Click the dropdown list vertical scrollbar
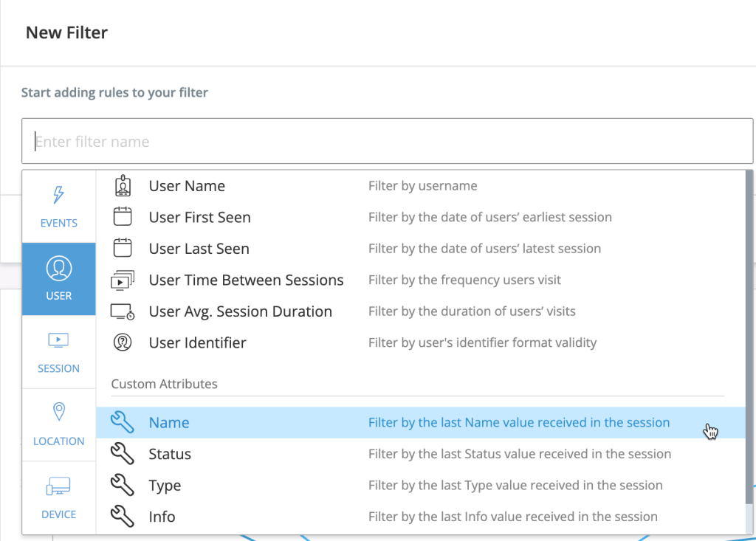Screen dimensions: 756x541 pos(749,332)
